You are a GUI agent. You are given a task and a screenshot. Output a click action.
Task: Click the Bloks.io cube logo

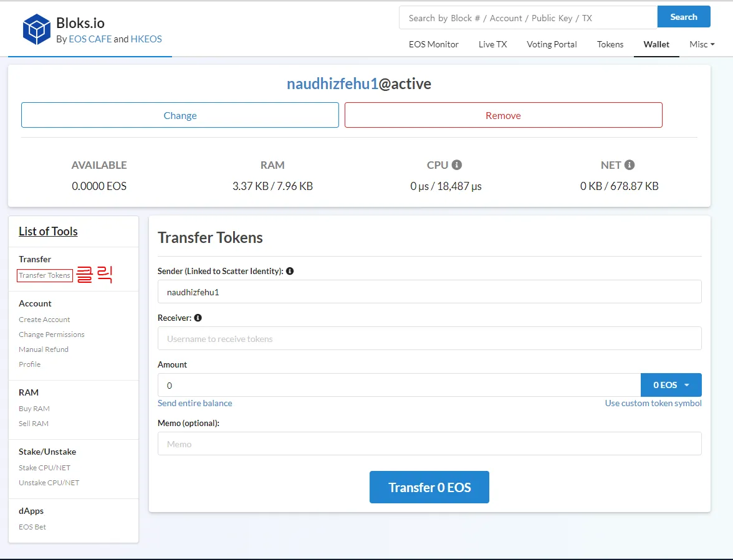click(x=36, y=29)
